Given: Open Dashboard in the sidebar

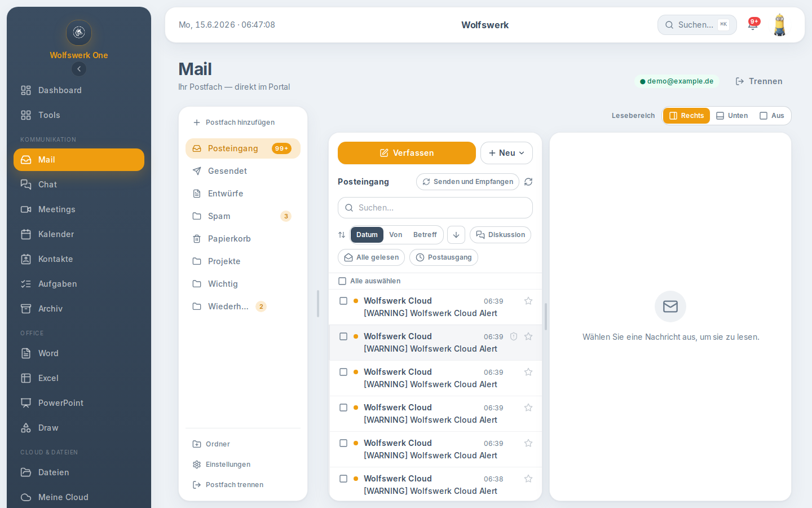Looking at the screenshot, I should coord(79,90).
